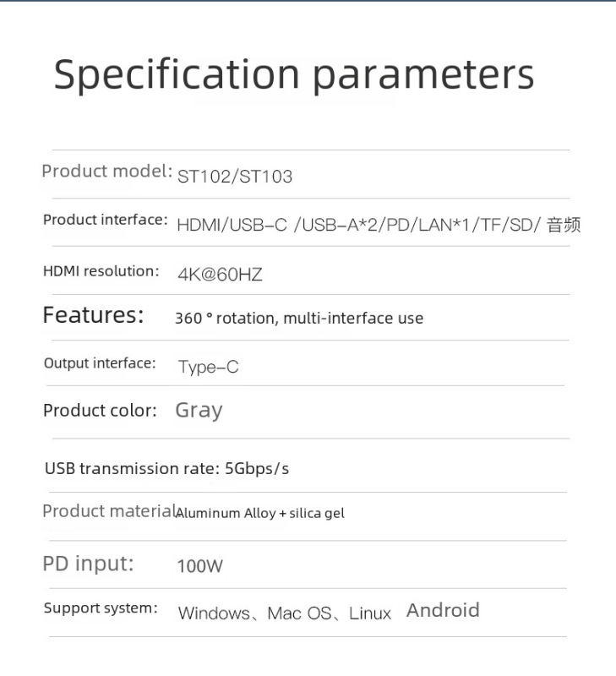Image resolution: width=616 pixels, height=676 pixels.
Task: Click the word Android in supported systems
Action: (x=443, y=610)
